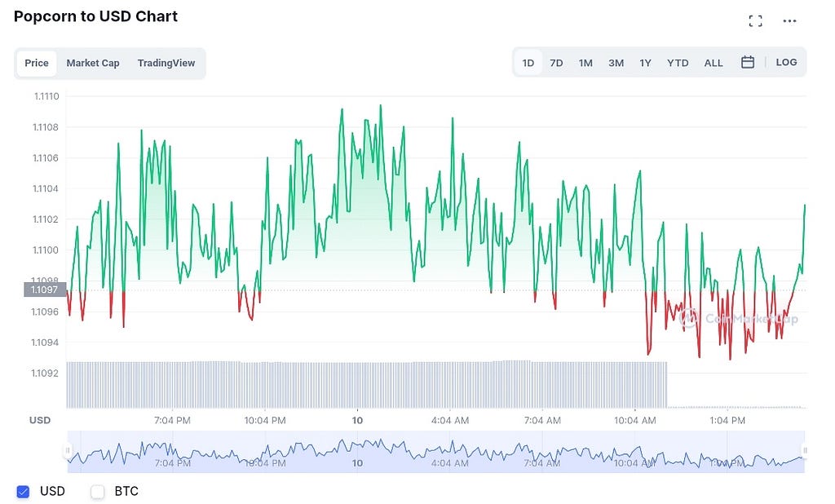Select the 1D time range
The image size is (835, 504).
coord(528,63)
